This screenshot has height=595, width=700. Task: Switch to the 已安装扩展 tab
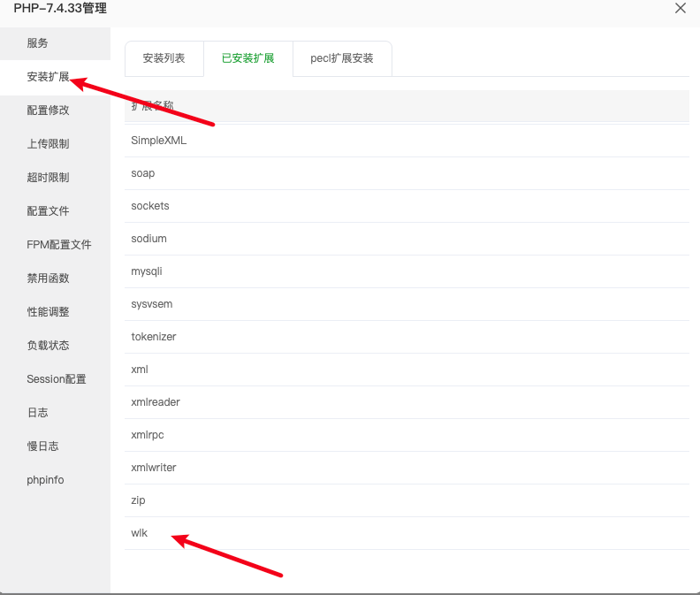coord(247,58)
